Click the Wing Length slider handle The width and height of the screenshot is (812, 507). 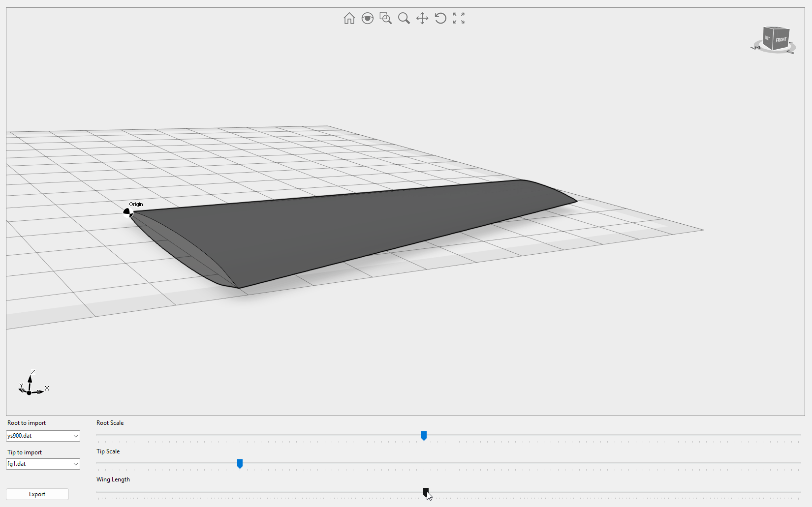point(426,492)
